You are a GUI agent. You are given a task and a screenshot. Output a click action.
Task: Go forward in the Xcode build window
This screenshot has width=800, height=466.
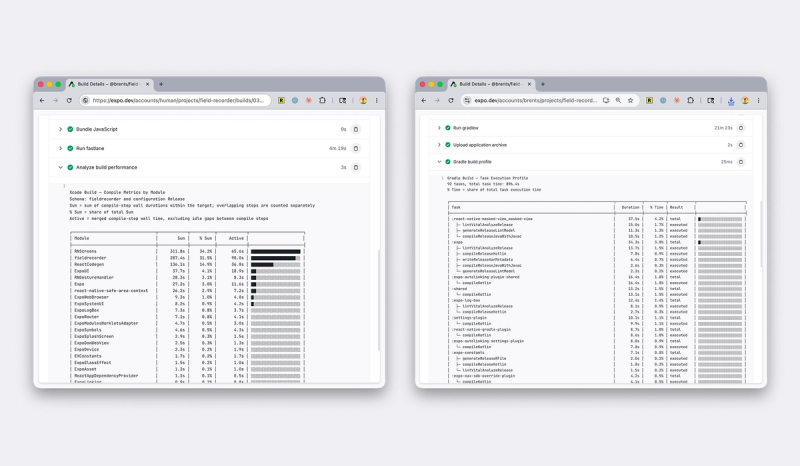[55, 101]
